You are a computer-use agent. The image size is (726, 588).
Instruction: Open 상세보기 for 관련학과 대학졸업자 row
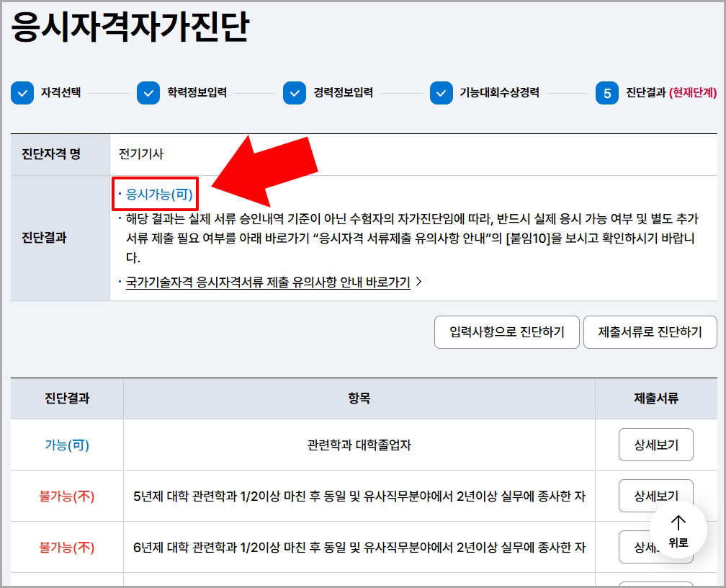click(656, 444)
